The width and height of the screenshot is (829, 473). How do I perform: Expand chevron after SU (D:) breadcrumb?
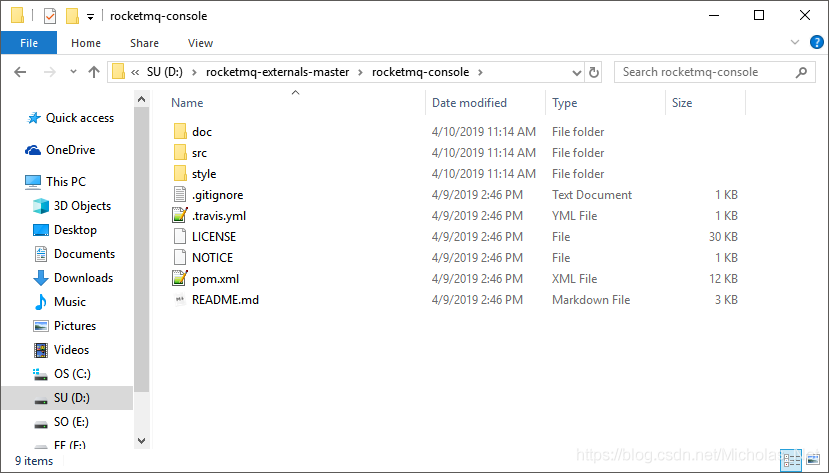coord(194,72)
